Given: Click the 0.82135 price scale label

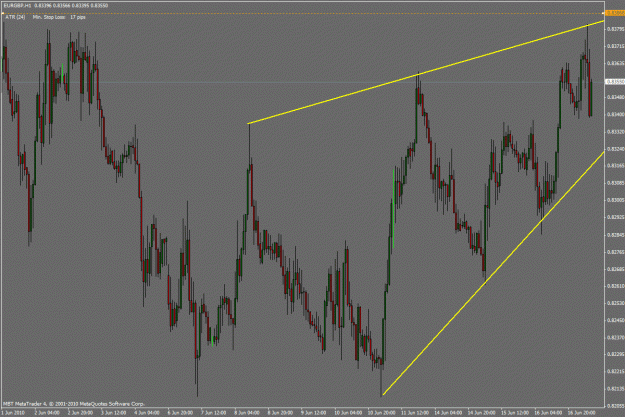Looking at the screenshot, I should pos(615,388).
